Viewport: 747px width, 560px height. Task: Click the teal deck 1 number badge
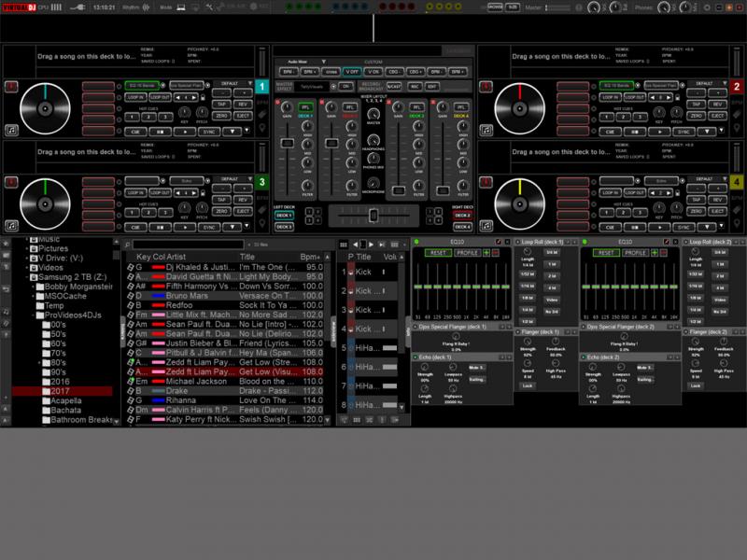point(262,87)
